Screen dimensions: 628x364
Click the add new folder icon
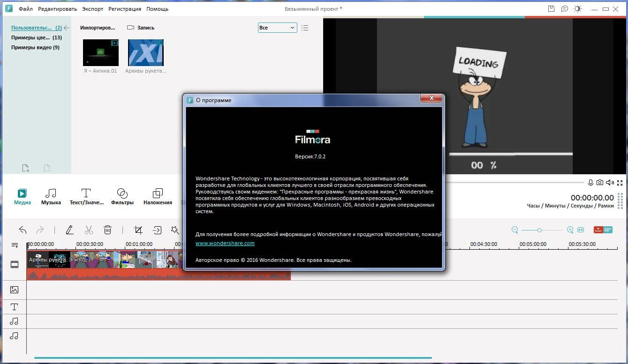click(26, 168)
